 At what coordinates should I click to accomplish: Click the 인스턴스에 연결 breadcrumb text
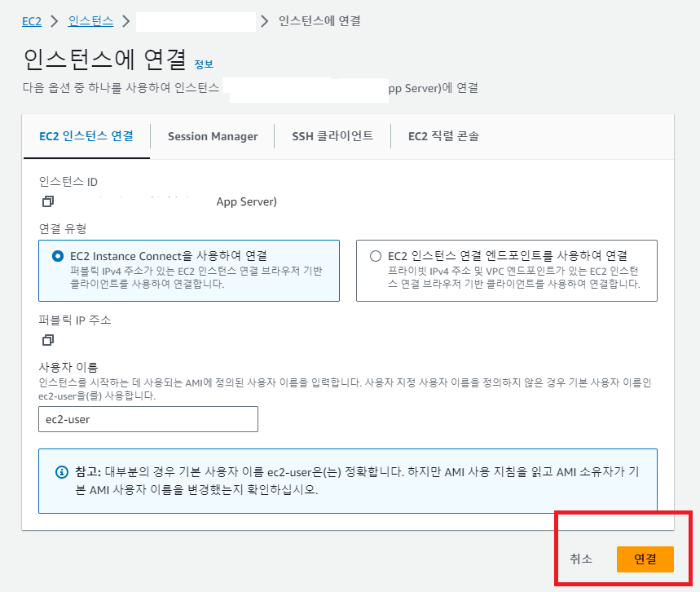tap(319, 21)
